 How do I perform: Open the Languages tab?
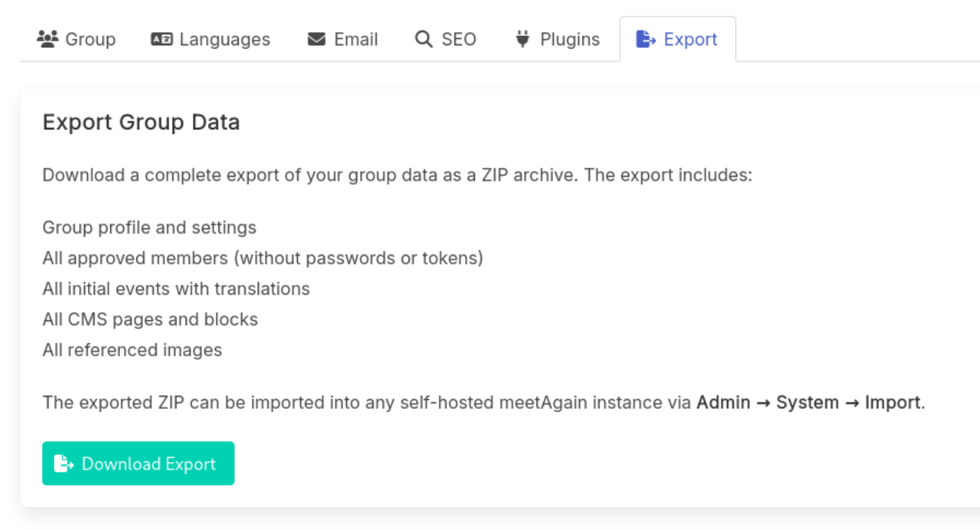click(x=210, y=39)
